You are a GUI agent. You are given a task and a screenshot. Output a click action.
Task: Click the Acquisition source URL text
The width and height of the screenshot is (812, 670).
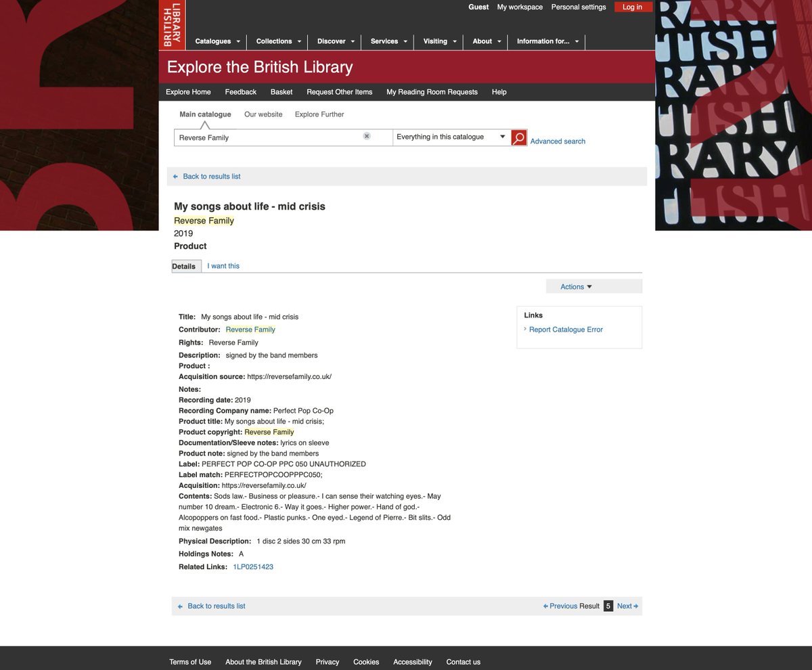[x=289, y=376]
